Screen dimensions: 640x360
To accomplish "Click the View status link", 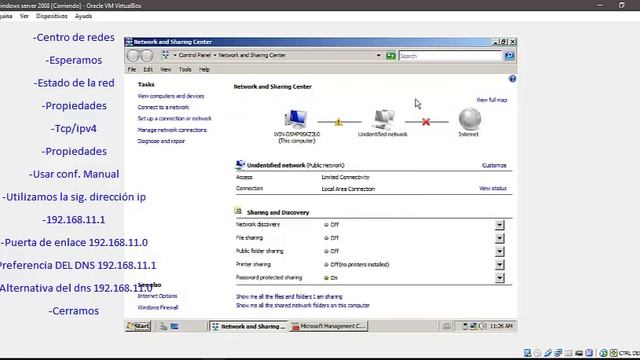I will 493,188.
